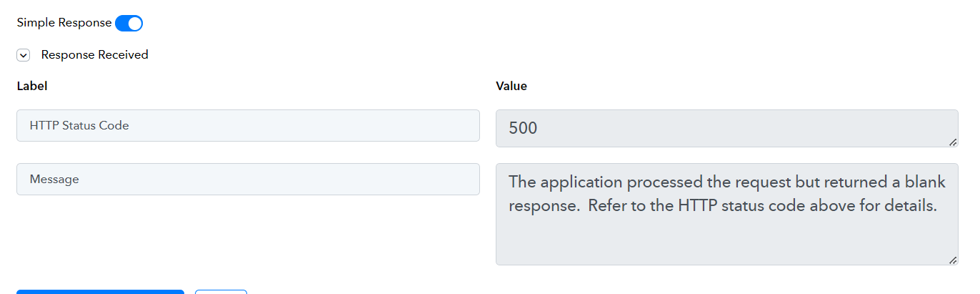Click the blank response message text area
980x294 pixels.
(x=726, y=214)
